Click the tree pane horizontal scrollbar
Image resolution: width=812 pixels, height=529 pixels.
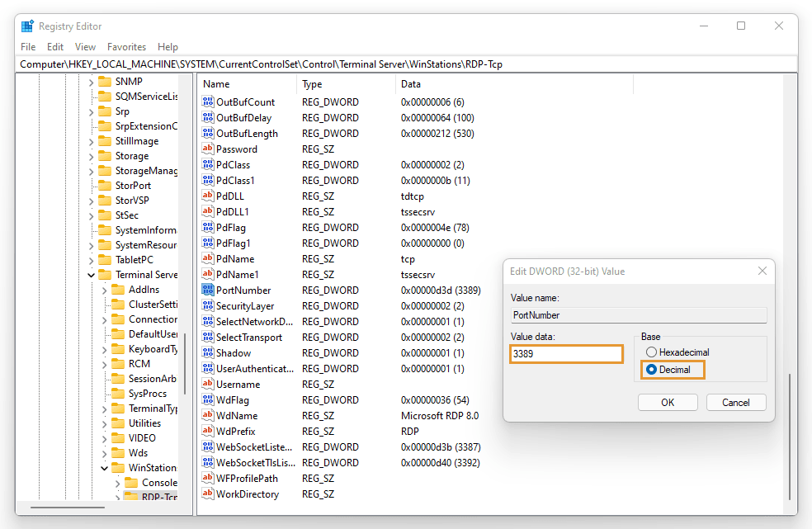click(x=68, y=508)
